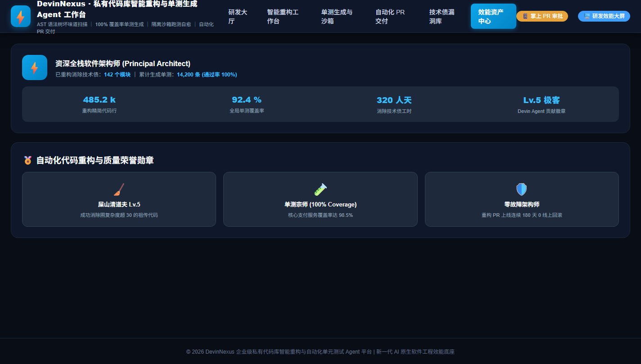Screen dimensions: 641x364
Task: Click the 屎山清道夫 Lv.5 badge card
Action: point(119,199)
